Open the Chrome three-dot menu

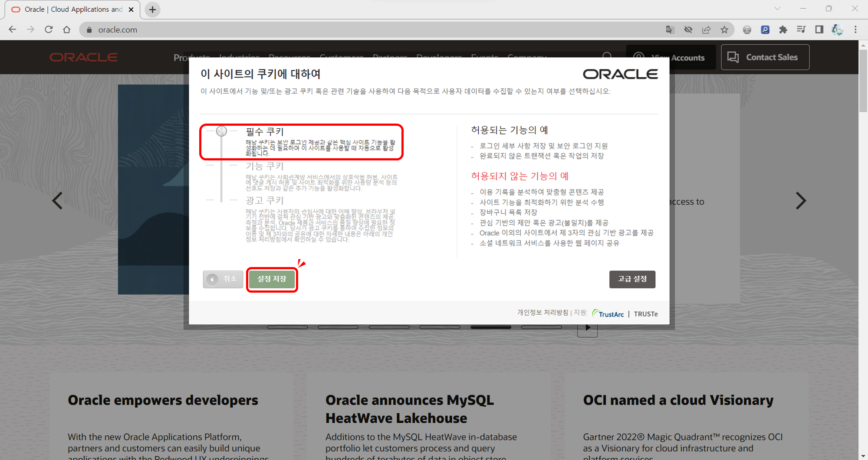click(x=855, y=29)
